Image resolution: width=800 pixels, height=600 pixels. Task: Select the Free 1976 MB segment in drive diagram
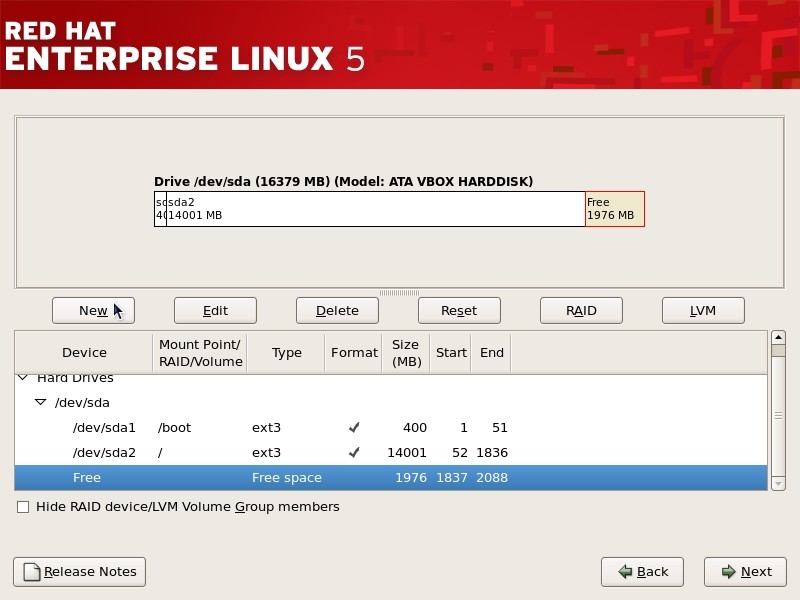pos(615,209)
